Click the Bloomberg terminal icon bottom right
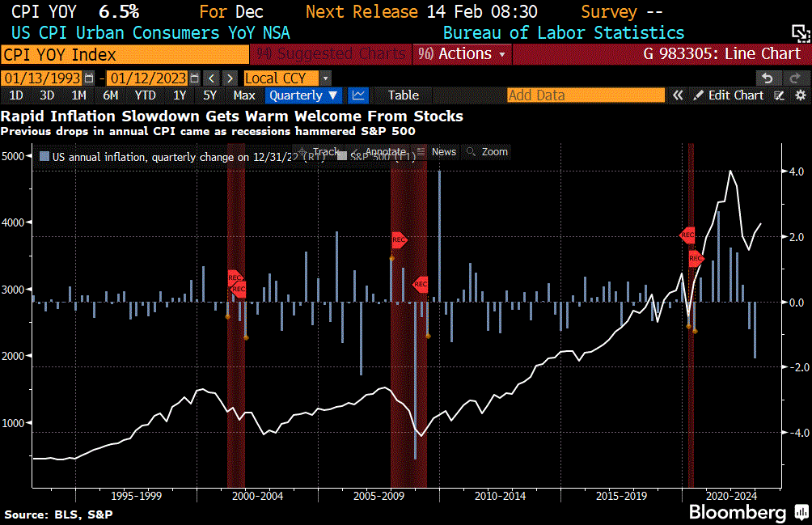The image size is (812, 525). point(802,513)
